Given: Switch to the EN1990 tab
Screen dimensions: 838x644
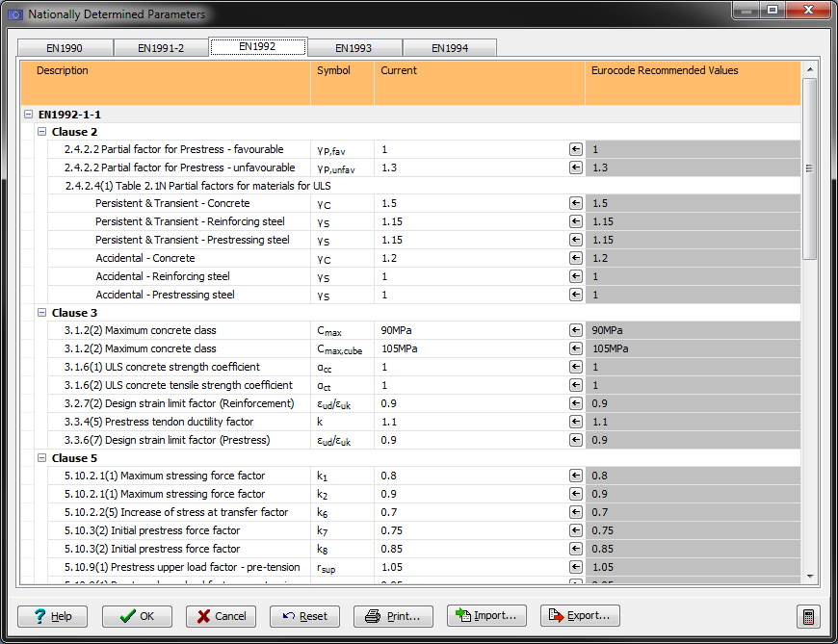Looking at the screenshot, I should (65, 48).
